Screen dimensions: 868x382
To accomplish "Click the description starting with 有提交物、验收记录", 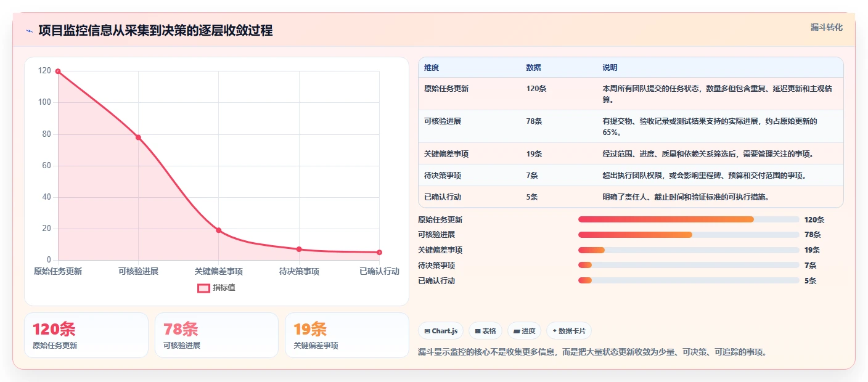I will tap(710, 126).
